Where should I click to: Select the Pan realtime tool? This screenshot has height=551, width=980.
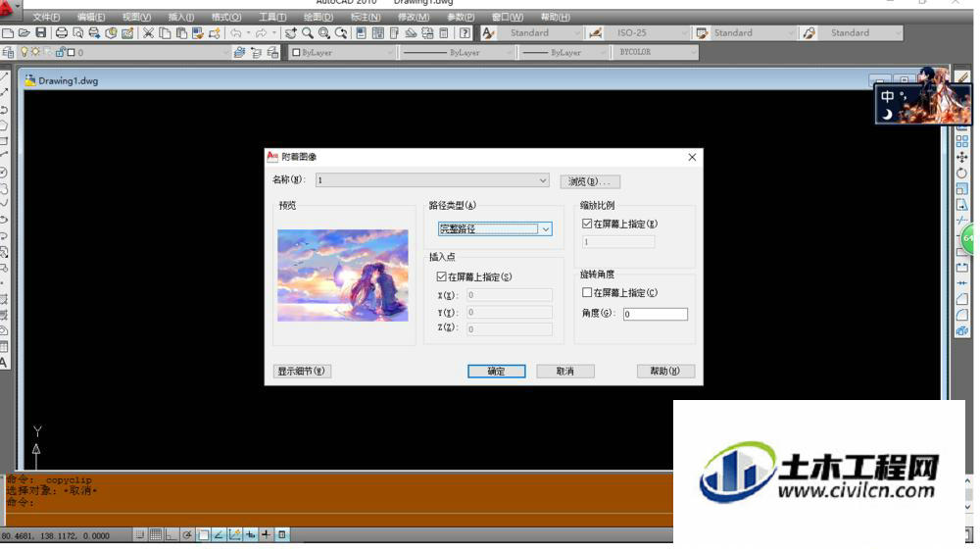pyautogui.click(x=291, y=32)
